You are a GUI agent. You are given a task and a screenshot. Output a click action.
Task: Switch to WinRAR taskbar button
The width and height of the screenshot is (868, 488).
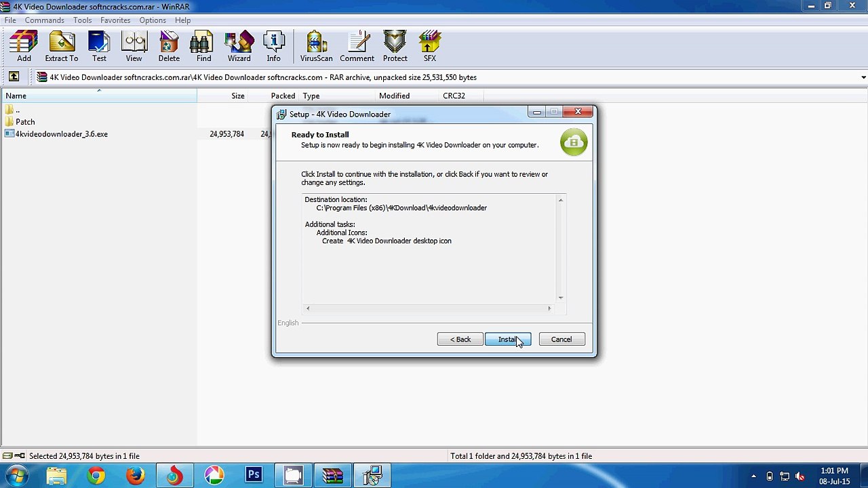point(332,476)
